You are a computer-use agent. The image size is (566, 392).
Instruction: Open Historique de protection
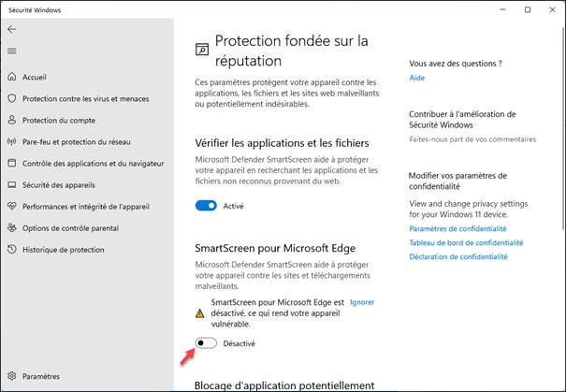(65, 249)
